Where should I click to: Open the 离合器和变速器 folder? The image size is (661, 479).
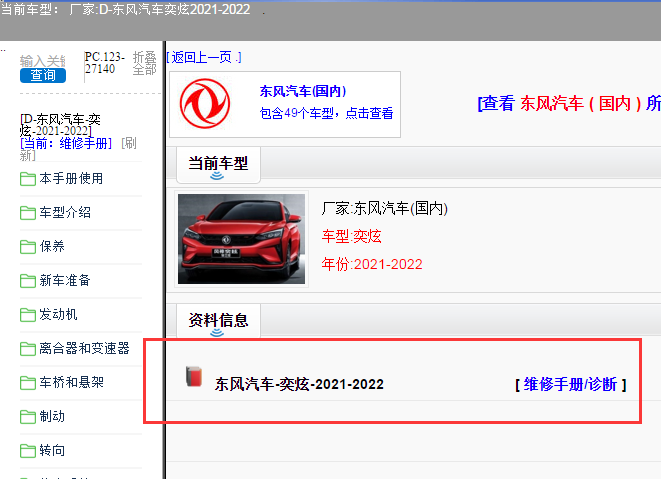[84, 349]
